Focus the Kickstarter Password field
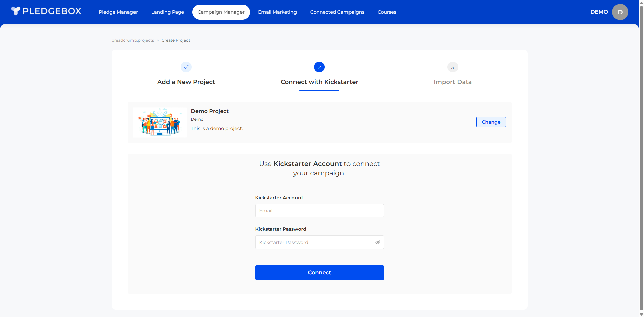644x317 pixels. (x=319, y=242)
